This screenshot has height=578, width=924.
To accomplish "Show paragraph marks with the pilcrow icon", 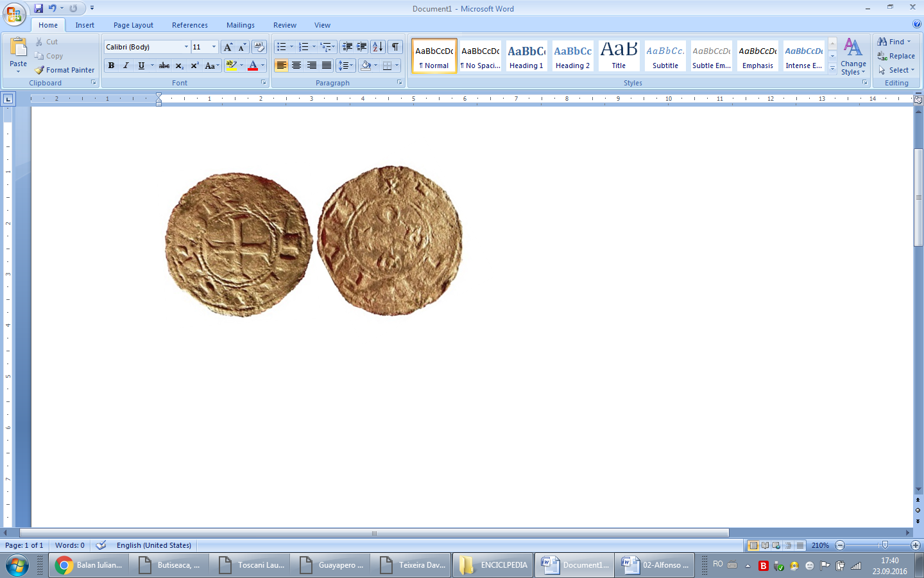I will (x=395, y=47).
